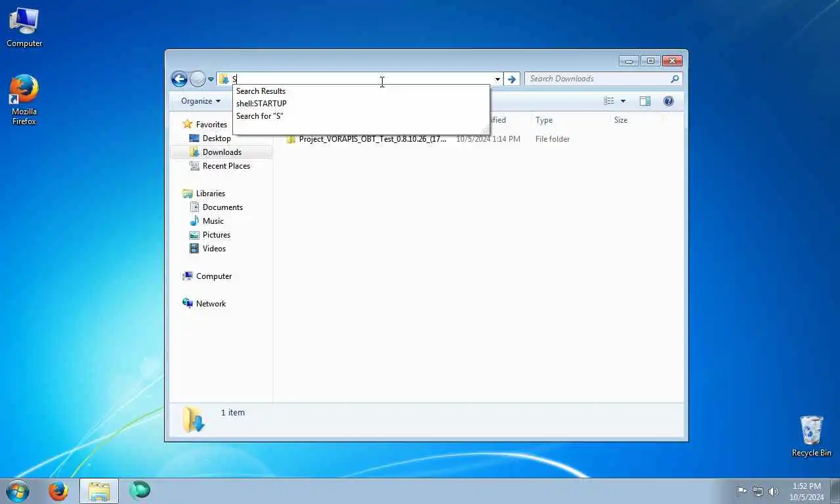Open the Windows Start menu

(x=17, y=491)
